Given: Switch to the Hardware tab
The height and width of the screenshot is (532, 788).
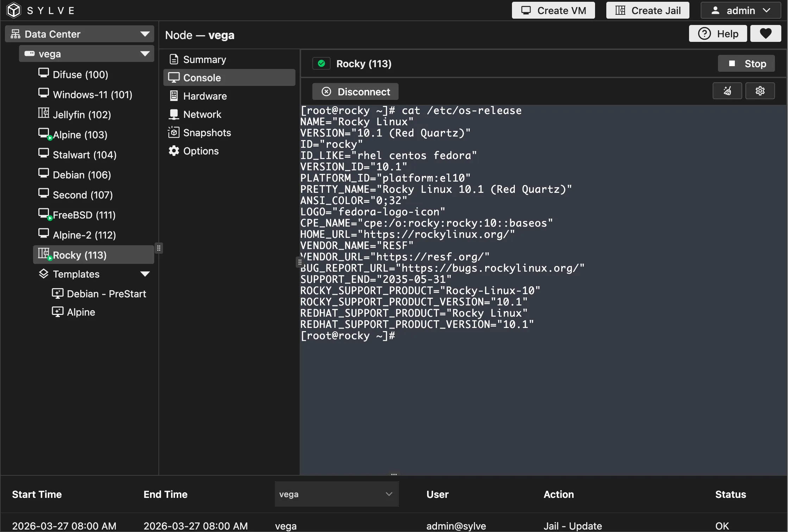Looking at the screenshot, I should (x=229, y=96).
